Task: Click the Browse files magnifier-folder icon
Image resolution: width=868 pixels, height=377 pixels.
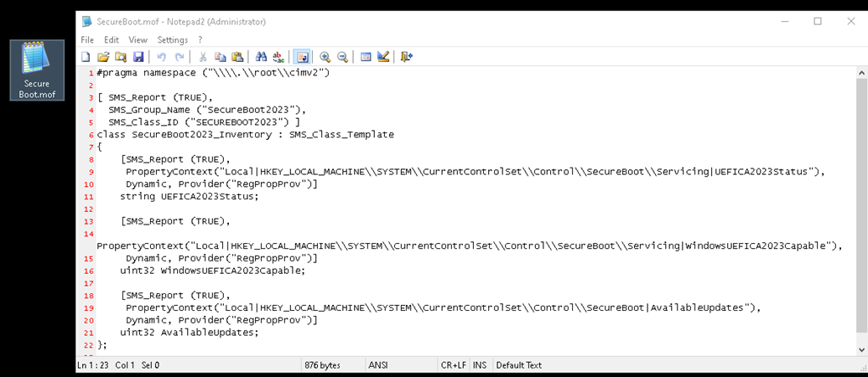Action: click(121, 57)
